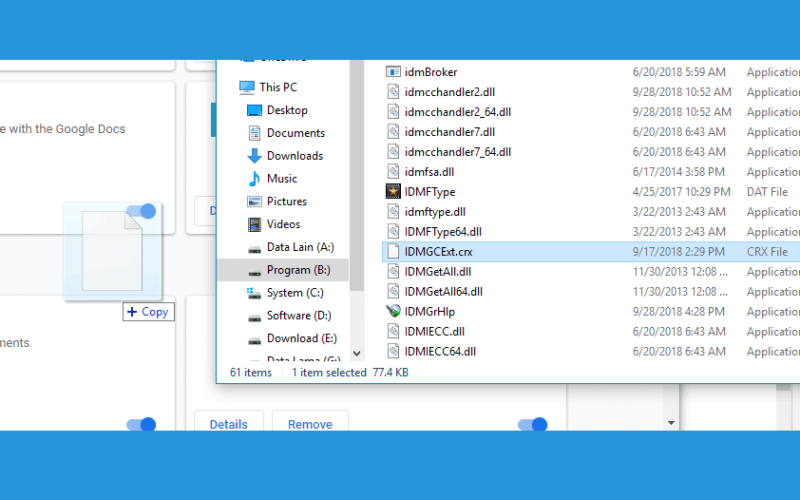
Task: Select IDMGetAll.dll file name
Action: [x=438, y=271]
